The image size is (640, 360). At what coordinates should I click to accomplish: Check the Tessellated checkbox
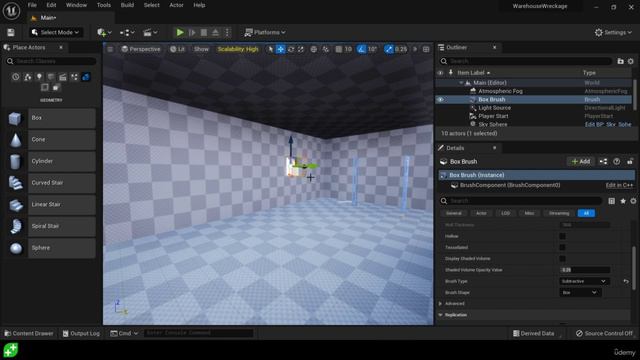pos(562,247)
